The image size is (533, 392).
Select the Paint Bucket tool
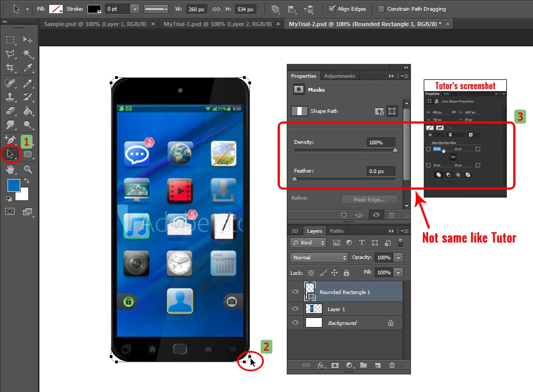tap(28, 111)
